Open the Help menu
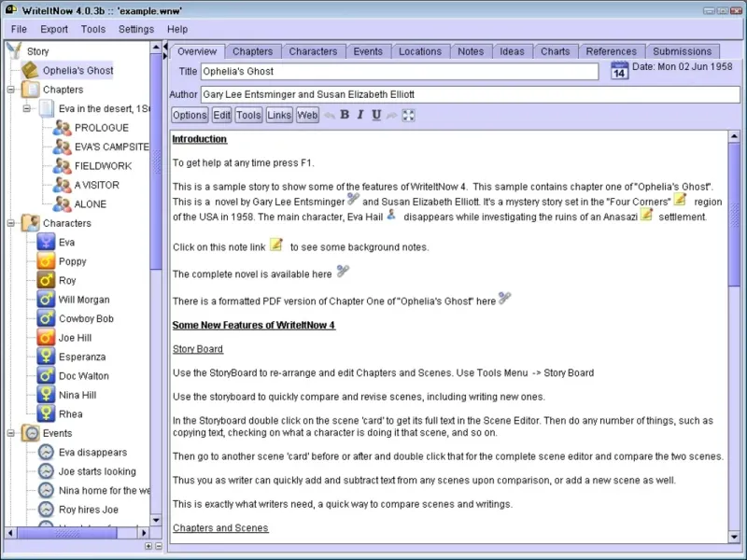Screen dimensions: 747x560 coord(177,29)
